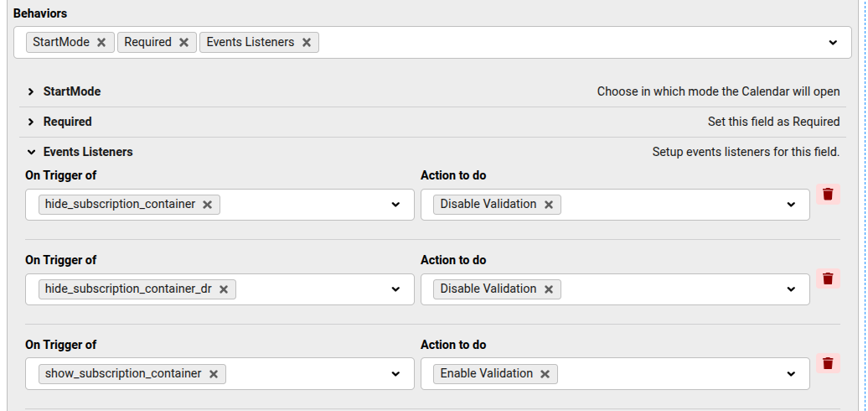Viewport: 868px width, 411px height.
Task: Remove the Enable Validation action tag
Action: click(x=545, y=374)
